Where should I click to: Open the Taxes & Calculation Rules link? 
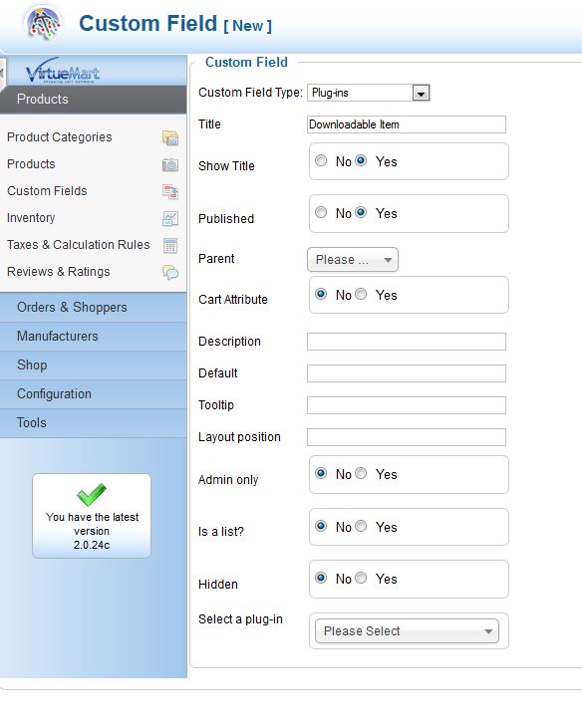[79, 245]
